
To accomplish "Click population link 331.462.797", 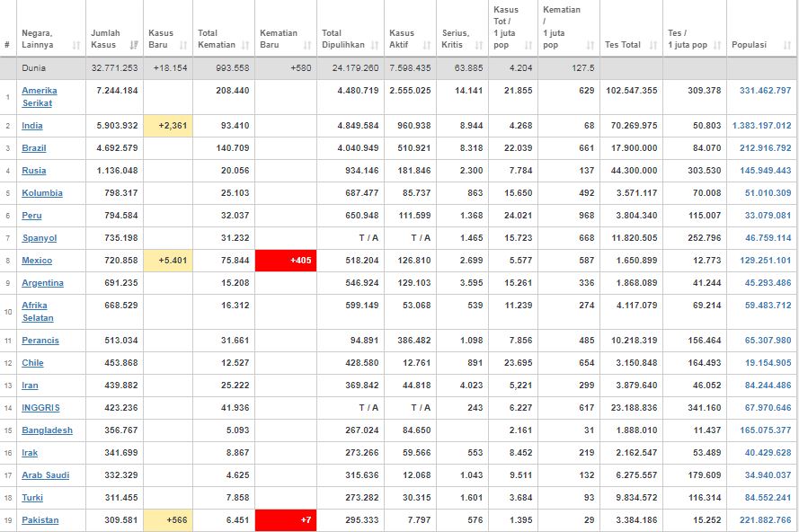I will 765,90.
